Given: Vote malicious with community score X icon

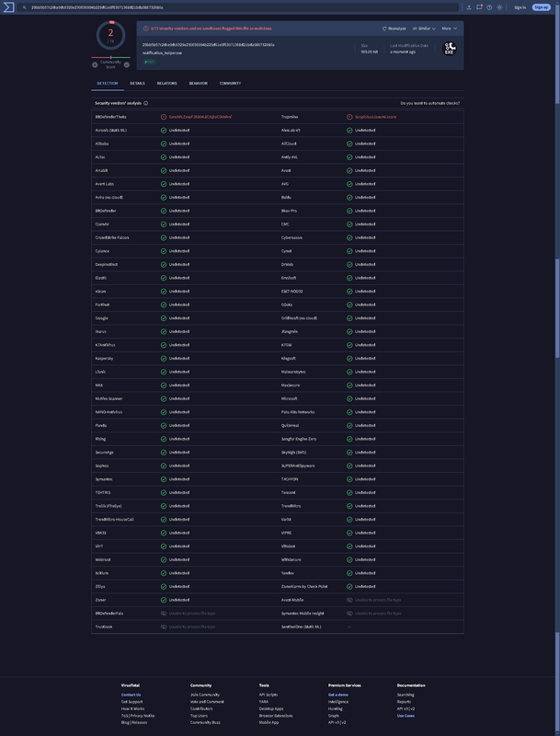Looking at the screenshot, I should 95,64.
